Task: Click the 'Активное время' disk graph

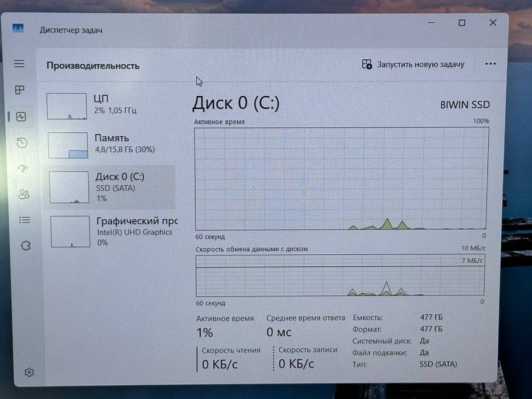Action: [342, 178]
